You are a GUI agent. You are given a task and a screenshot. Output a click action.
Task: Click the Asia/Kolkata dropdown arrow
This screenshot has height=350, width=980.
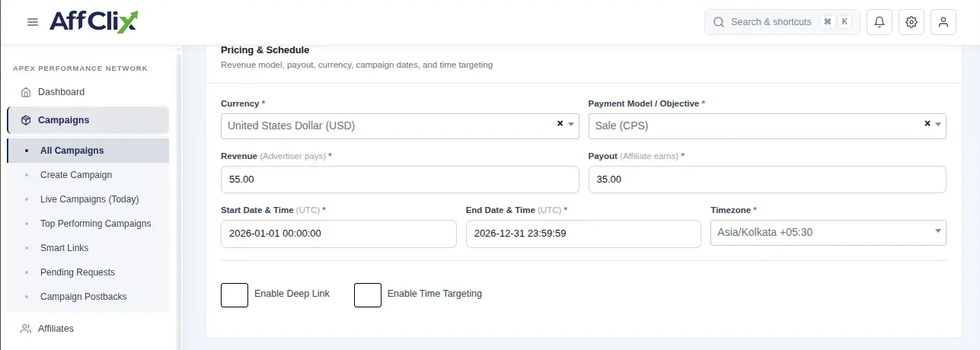point(938,231)
